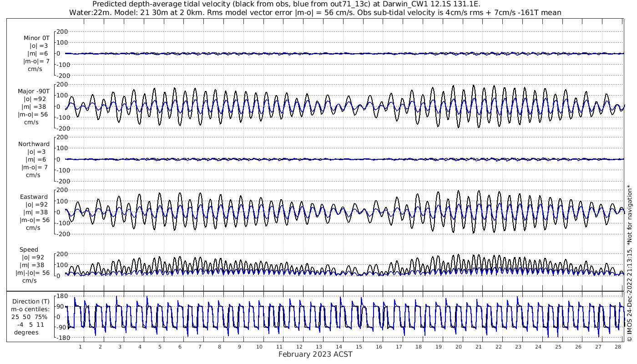This screenshot has width=637, height=364.
Task: Click day 10 tick label on x-axis
Action: point(259,347)
